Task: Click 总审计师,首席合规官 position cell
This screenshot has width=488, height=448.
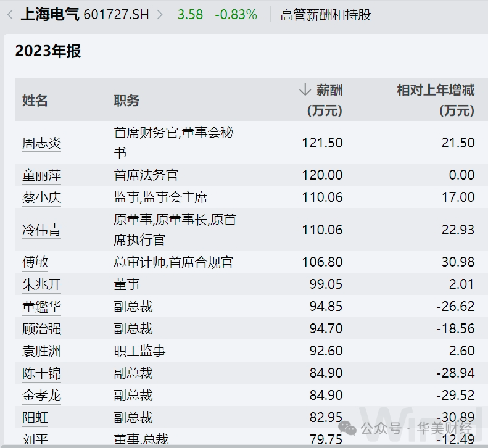Action: 173,262
